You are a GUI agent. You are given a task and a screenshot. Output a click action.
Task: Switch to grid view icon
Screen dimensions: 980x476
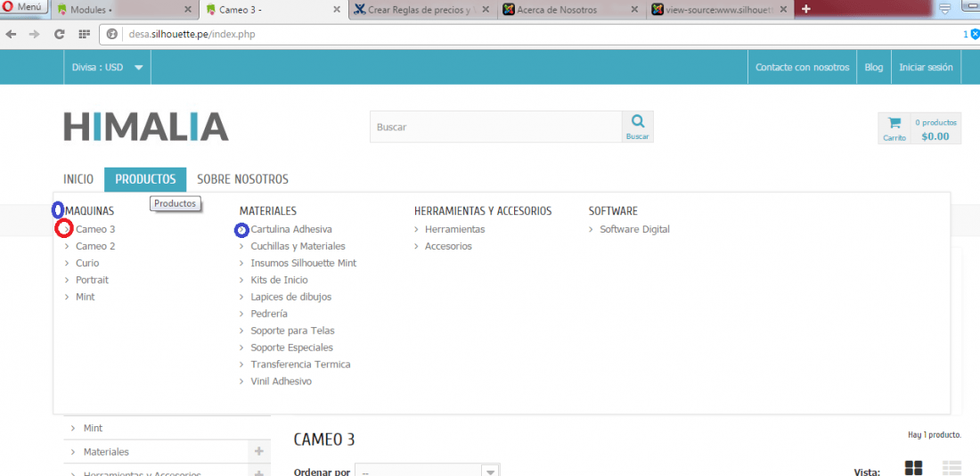[914, 469]
